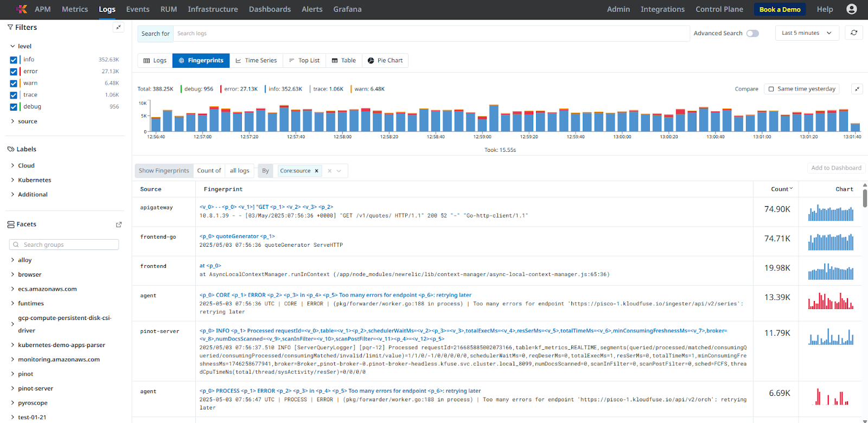Screen dimensions: 868x423
Task: Click the refresh logs icon
Action: click(854, 33)
